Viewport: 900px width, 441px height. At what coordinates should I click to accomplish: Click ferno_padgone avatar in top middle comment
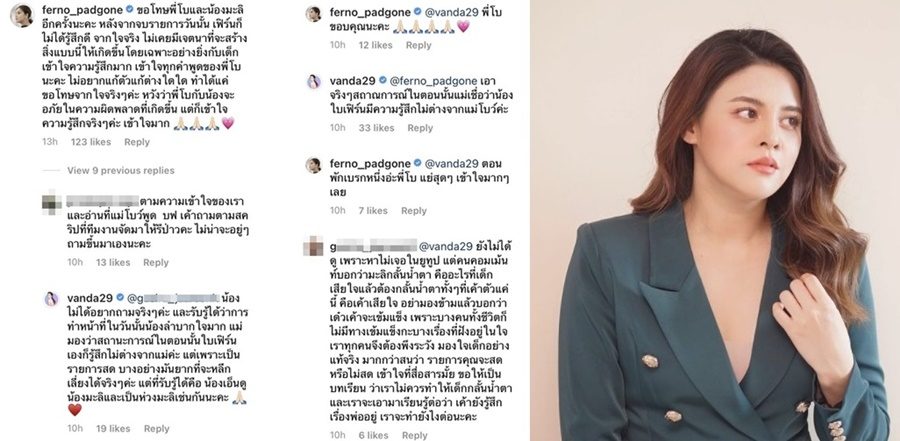313,13
